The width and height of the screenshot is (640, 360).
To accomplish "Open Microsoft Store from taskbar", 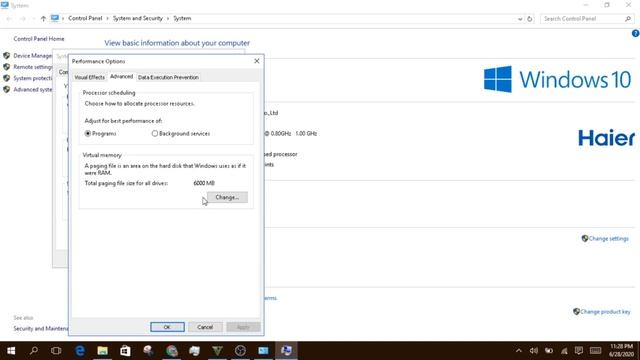I will (125, 351).
